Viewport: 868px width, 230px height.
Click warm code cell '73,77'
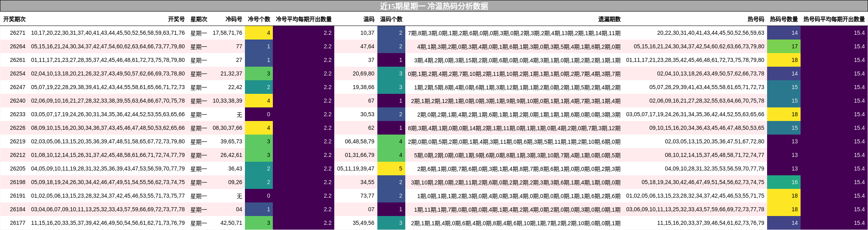(x=367, y=196)
